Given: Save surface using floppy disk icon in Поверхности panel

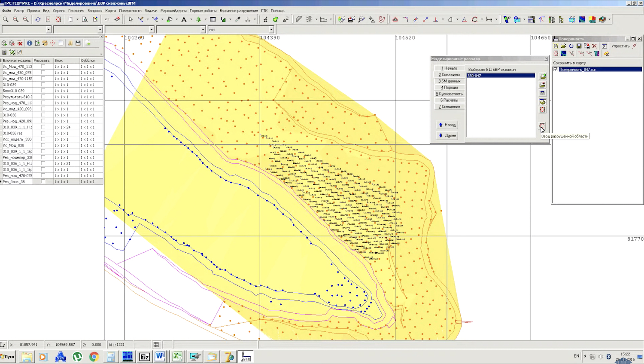Looking at the screenshot, I should (x=579, y=46).
